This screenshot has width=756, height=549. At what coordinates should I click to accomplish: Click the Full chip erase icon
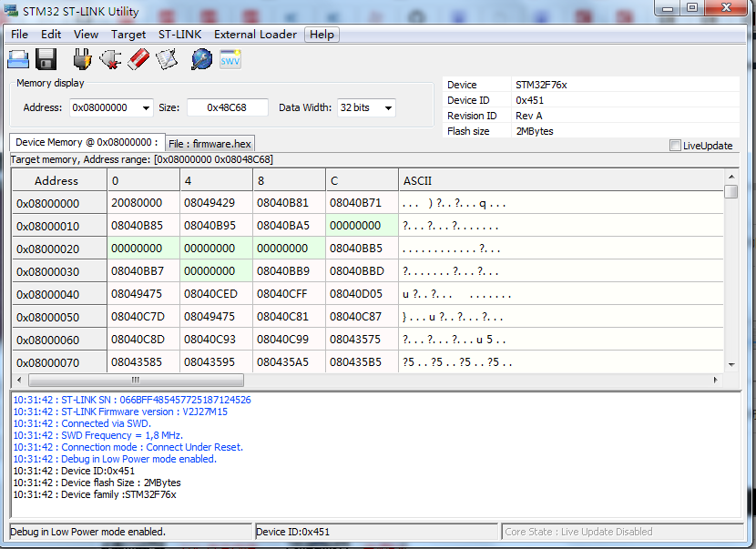[x=138, y=60]
